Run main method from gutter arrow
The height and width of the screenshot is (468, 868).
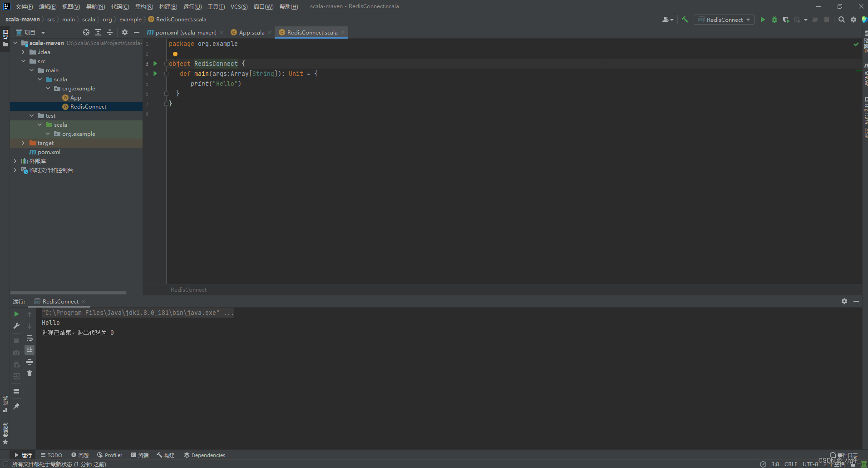pyautogui.click(x=155, y=74)
